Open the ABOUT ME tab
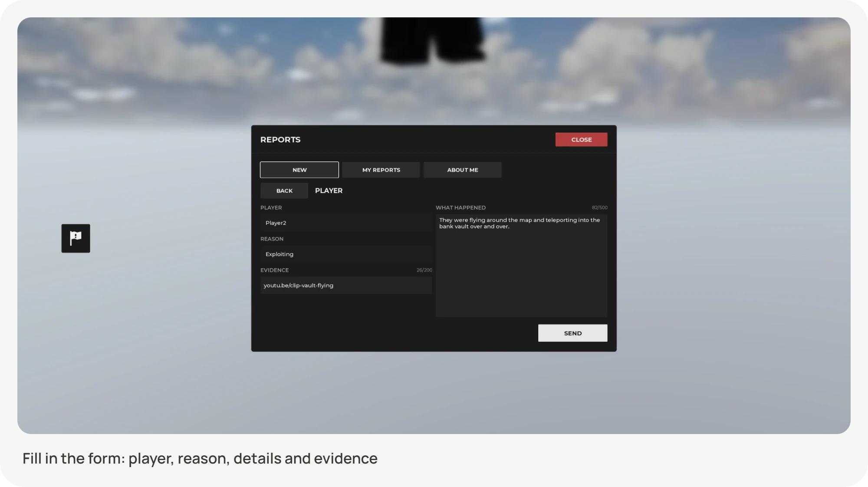Viewport: 868px width, 487px height. pos(463,170)
